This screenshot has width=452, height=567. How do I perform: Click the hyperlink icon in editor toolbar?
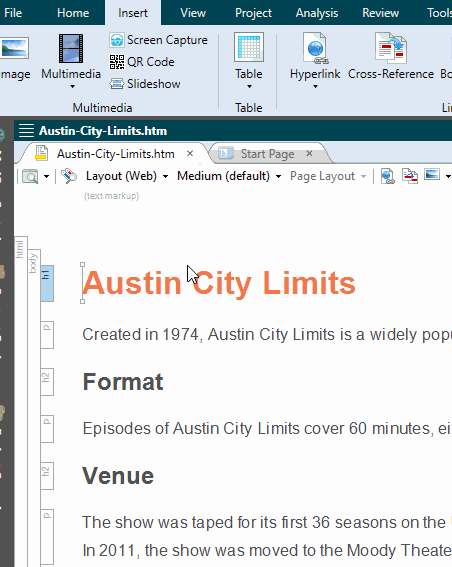[387, 176]
